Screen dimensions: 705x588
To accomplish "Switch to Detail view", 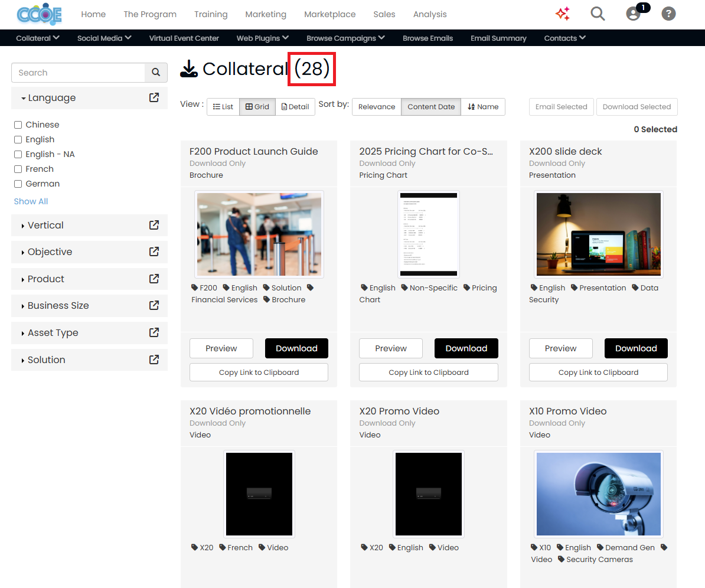I will pyautogui.click(x=295, y=106).
